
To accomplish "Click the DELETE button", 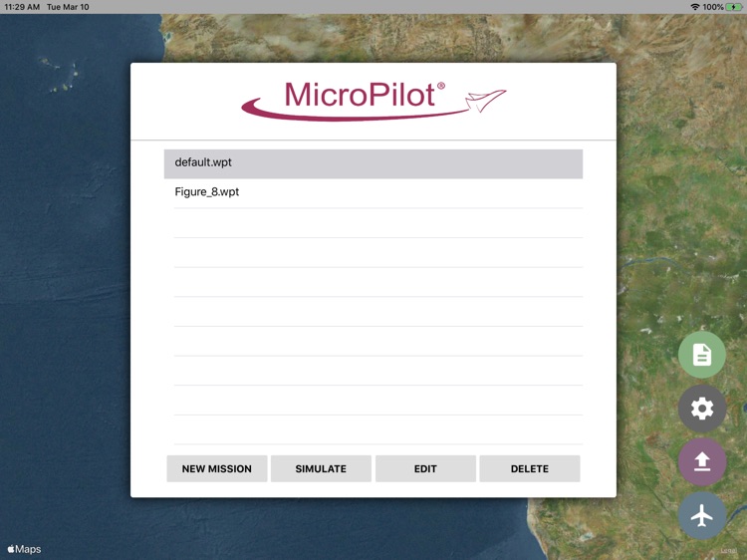I will (x=529, y=468).
